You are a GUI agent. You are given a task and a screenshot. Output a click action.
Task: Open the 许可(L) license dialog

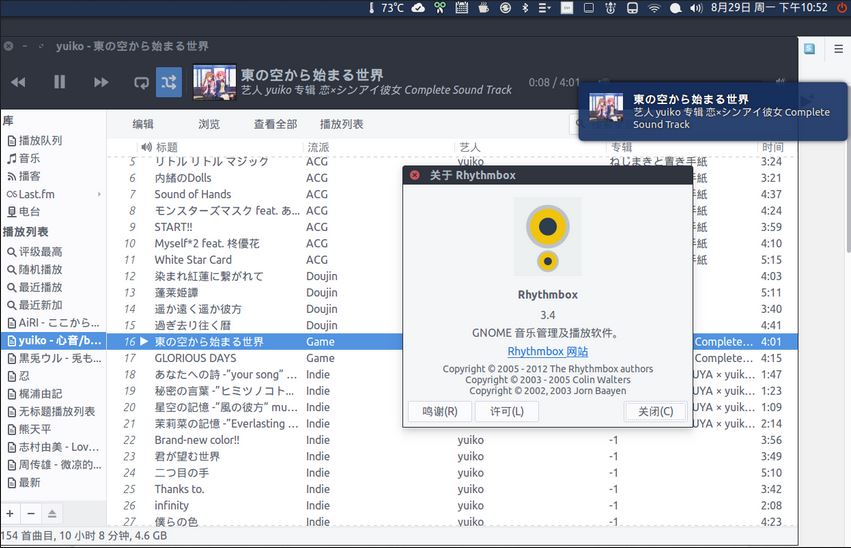(507, 411)
